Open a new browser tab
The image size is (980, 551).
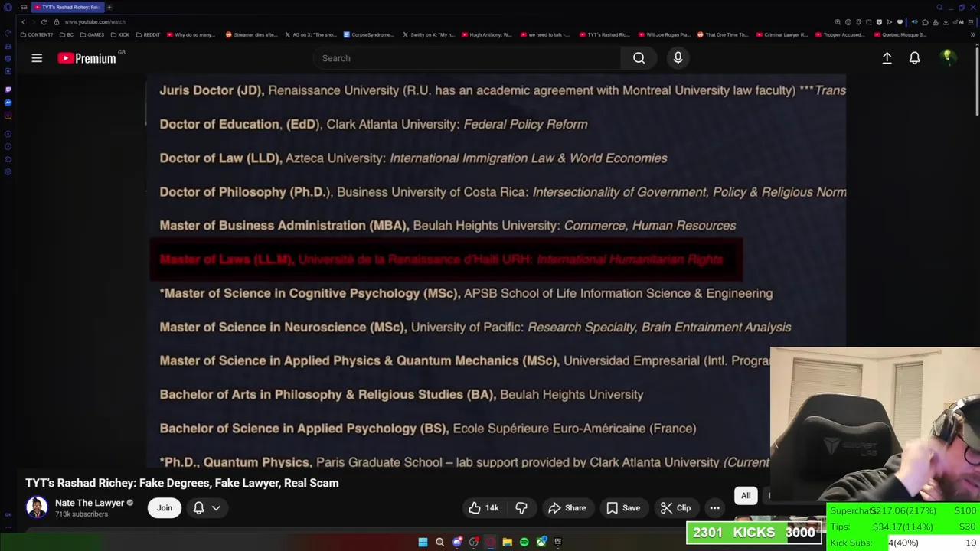[109, 7]
